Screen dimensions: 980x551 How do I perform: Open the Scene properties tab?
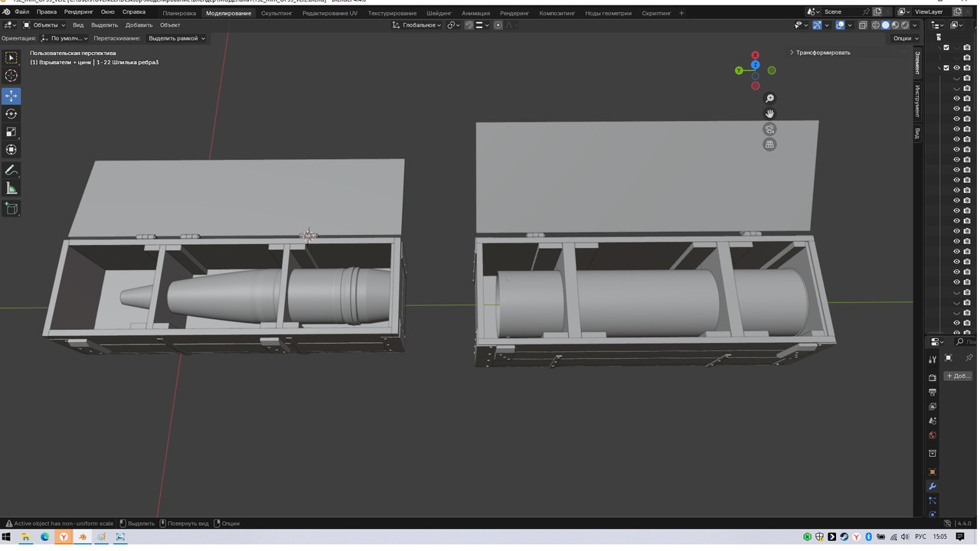(x=933, y=421)
